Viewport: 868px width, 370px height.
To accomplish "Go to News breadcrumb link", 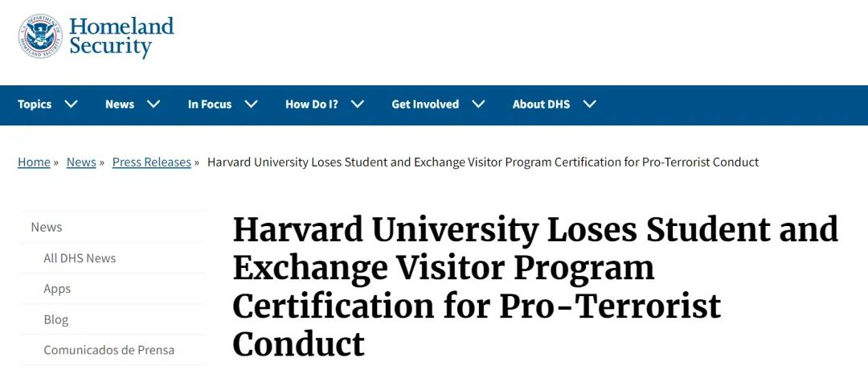I will (x=81, y=162).
